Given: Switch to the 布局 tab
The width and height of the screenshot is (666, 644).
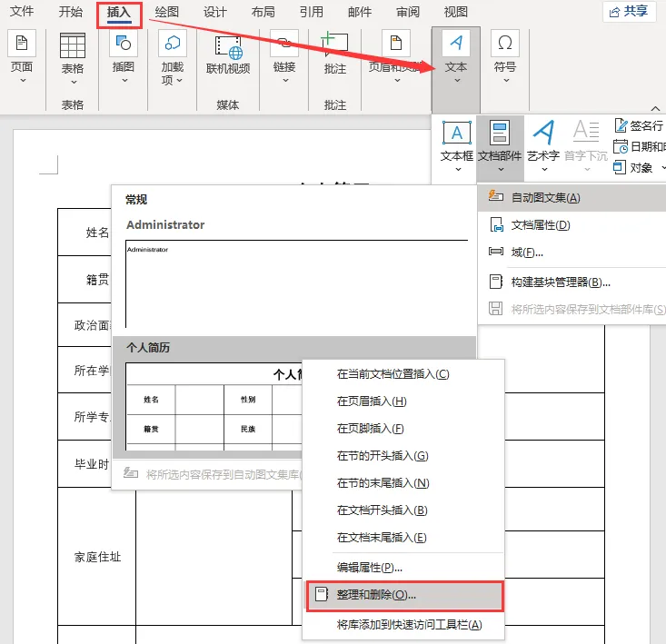Looking at the screenshot, I should click(x=263, y=12).
